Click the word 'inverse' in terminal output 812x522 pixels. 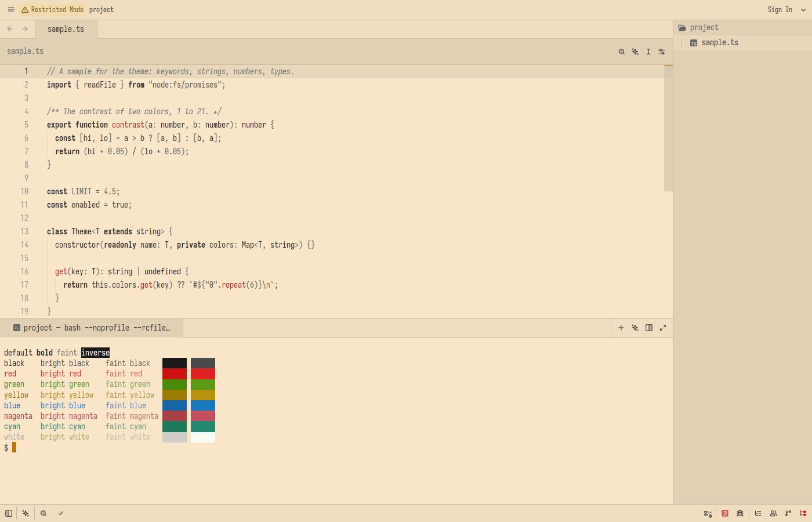click(x=95, y=353)
